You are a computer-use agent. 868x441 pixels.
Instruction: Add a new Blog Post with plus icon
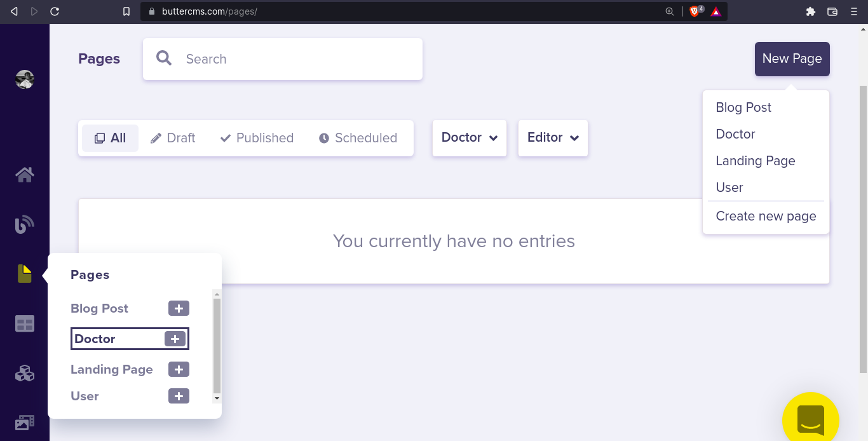click(179, 308)
